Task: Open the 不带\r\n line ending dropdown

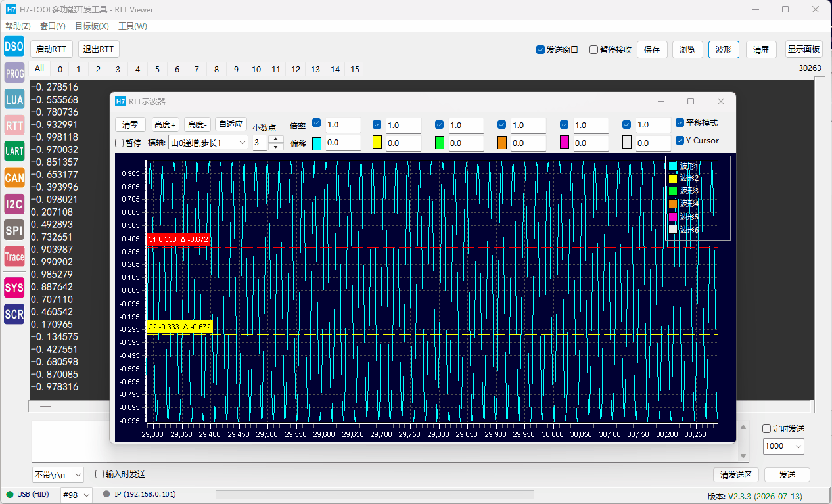Action: point(58,474)
